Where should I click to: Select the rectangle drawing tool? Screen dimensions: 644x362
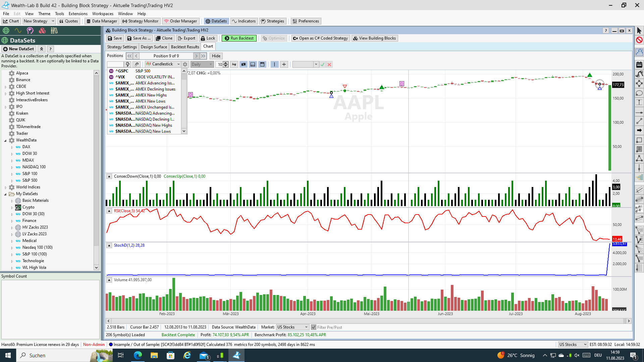pos(639,140)
